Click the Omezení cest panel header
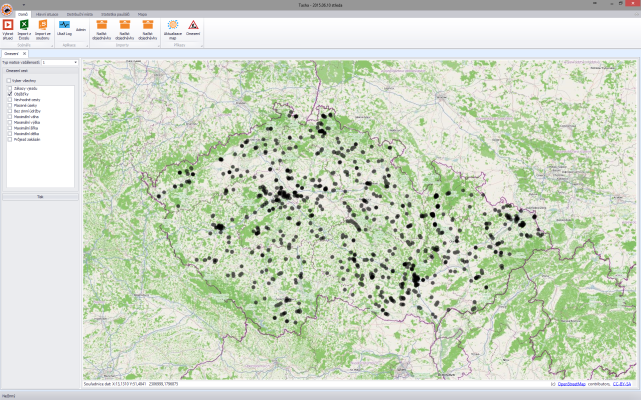Screen dimensions: 641x400 tap(40, 71)
